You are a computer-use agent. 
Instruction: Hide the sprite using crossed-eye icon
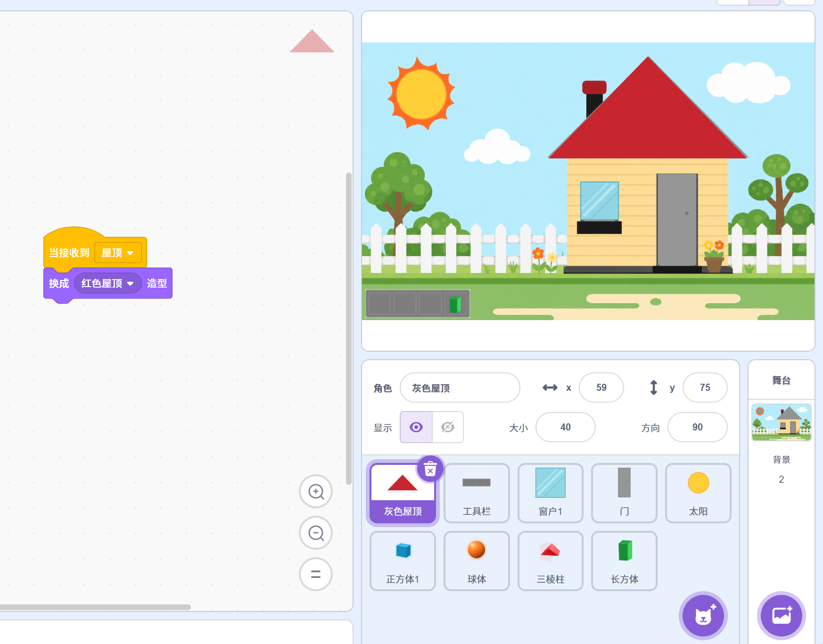448,427
